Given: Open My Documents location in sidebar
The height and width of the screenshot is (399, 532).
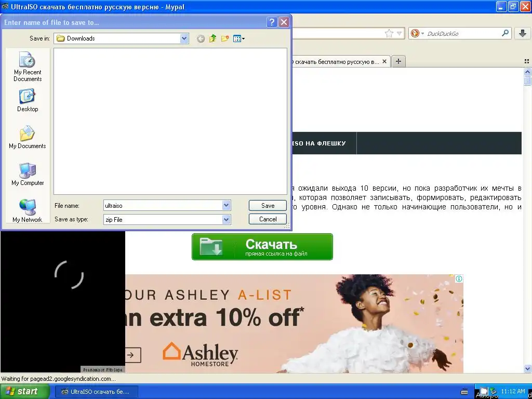Looking at the screenshot, I should click(28, 137).
